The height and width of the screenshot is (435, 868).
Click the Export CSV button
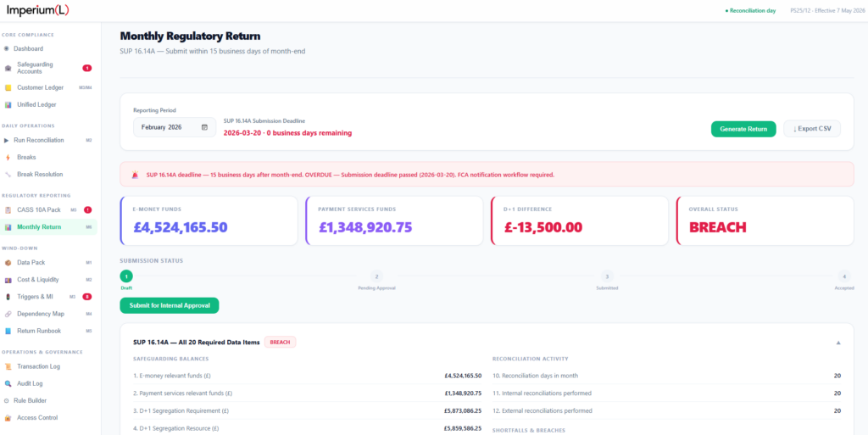click(812, 129)
